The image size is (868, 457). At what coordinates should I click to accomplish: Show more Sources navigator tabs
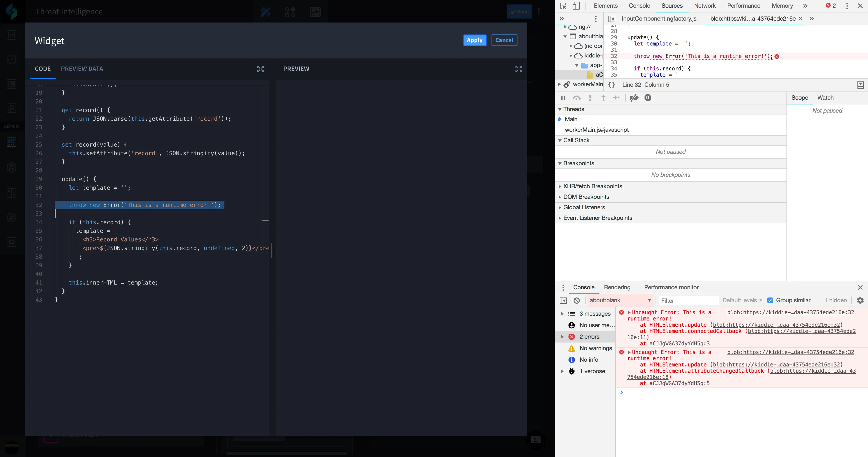[562, 18]
